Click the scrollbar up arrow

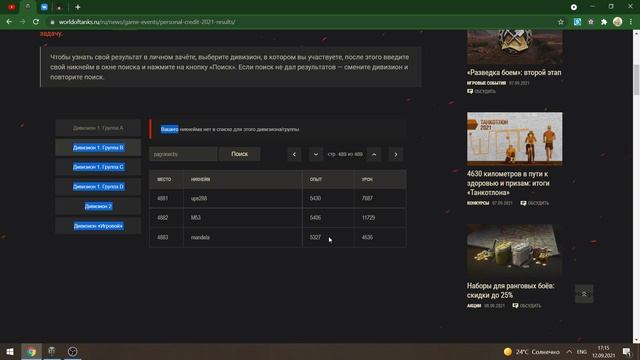point(636,33)
